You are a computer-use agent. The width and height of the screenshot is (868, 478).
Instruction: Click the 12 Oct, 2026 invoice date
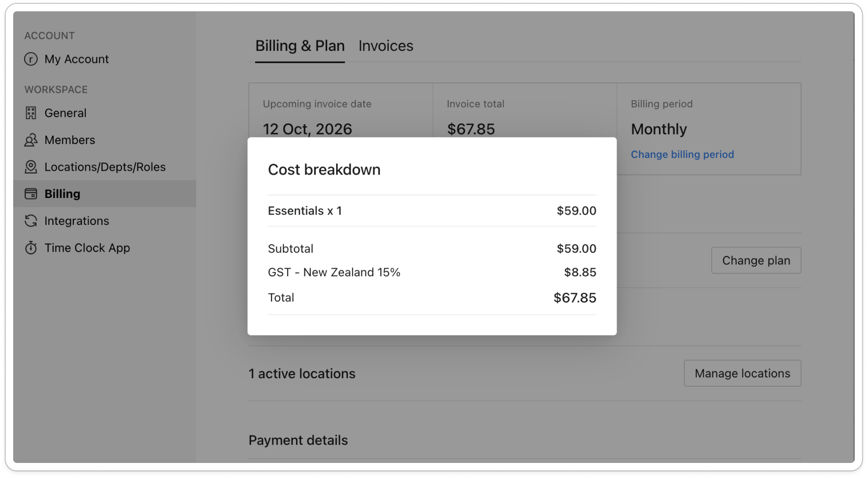click(x=307, y=129)
